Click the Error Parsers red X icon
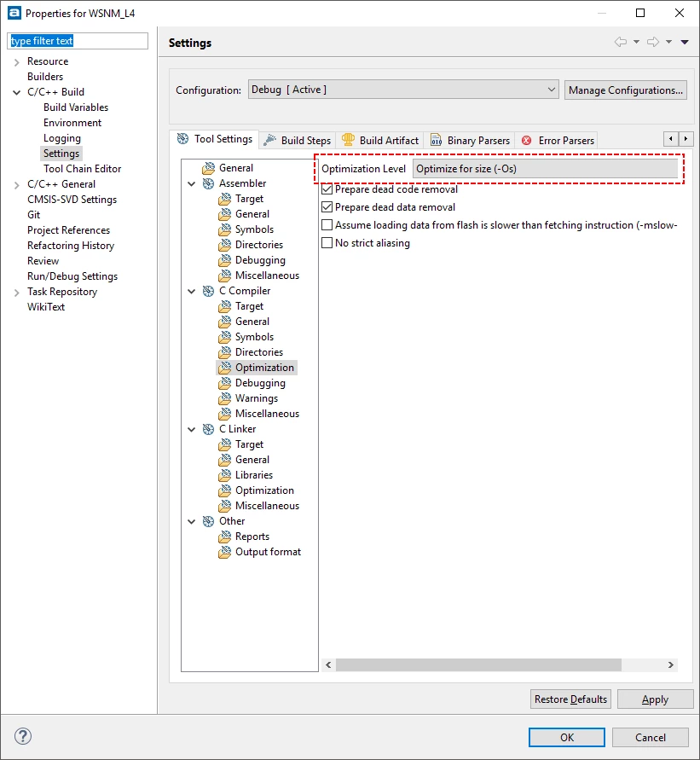The width and height of the screenshot is (700, 760). (527, 141)
